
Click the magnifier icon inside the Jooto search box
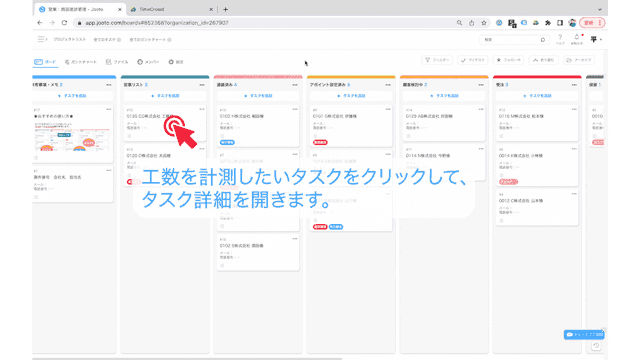(542, 40)
